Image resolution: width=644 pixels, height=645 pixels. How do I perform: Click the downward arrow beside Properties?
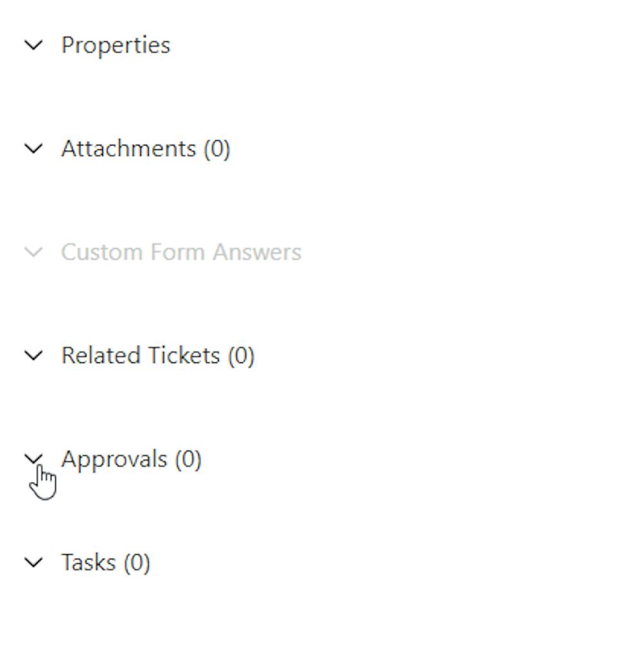(x=35, y=44)
